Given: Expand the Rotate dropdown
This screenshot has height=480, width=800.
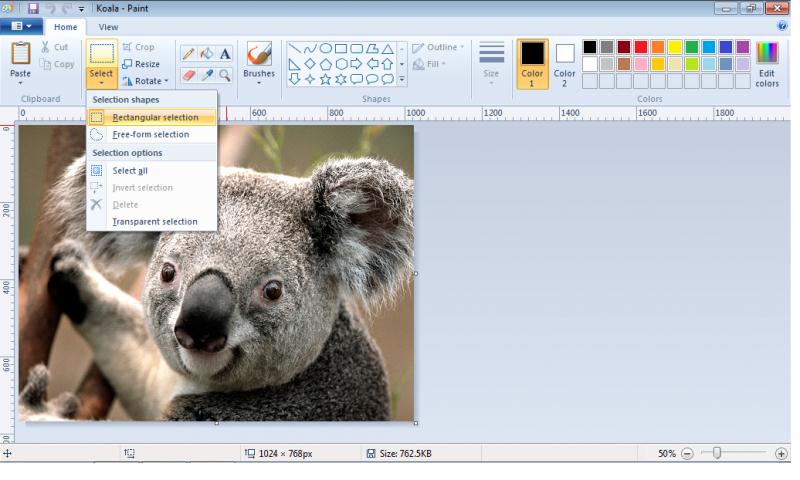Looking at the screenshot, I should click(145, 81).
